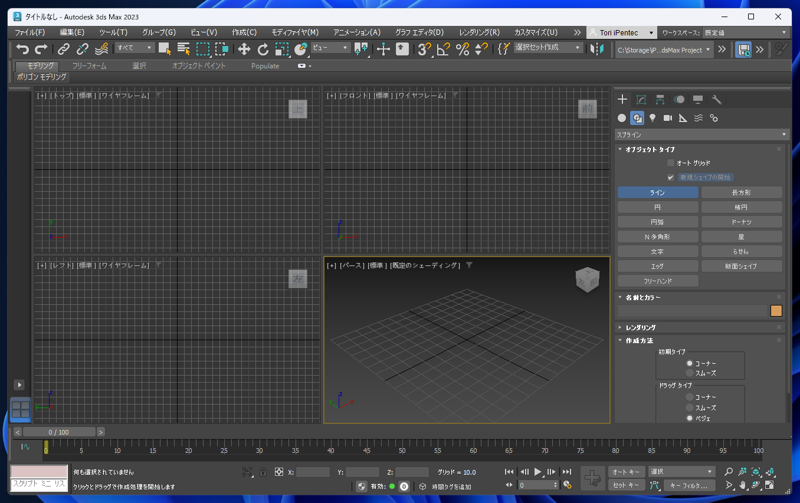Screen dimensions: 800x503
Task: Select コーナー under 初期タイプ
Action: coord(690,363)
